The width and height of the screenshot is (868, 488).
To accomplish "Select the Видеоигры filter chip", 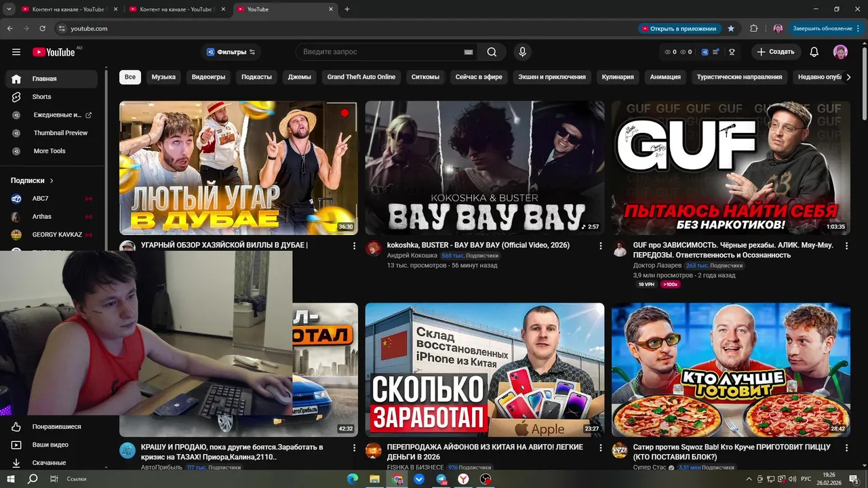I will click(x=208, y=77).
